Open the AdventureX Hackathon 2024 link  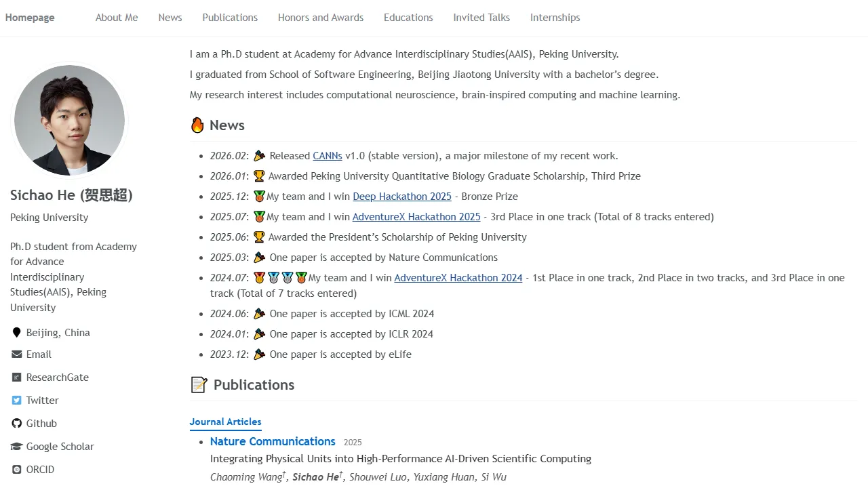[458, 277]
